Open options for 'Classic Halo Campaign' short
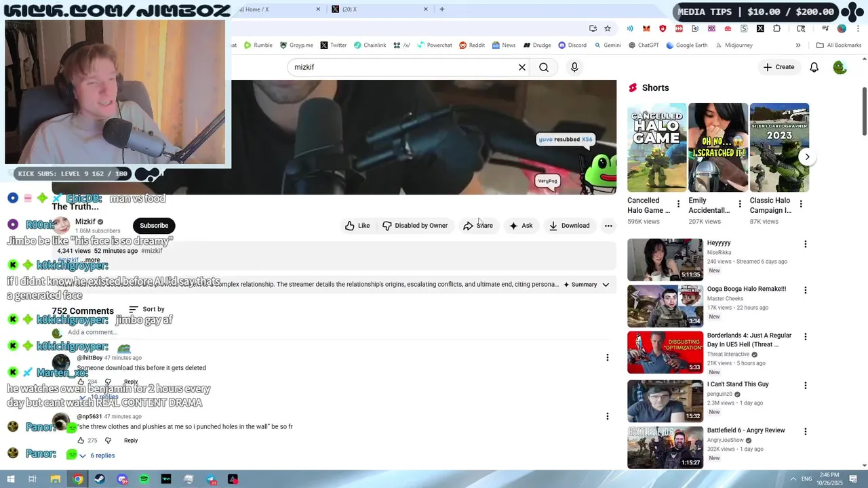 (801, 204)
